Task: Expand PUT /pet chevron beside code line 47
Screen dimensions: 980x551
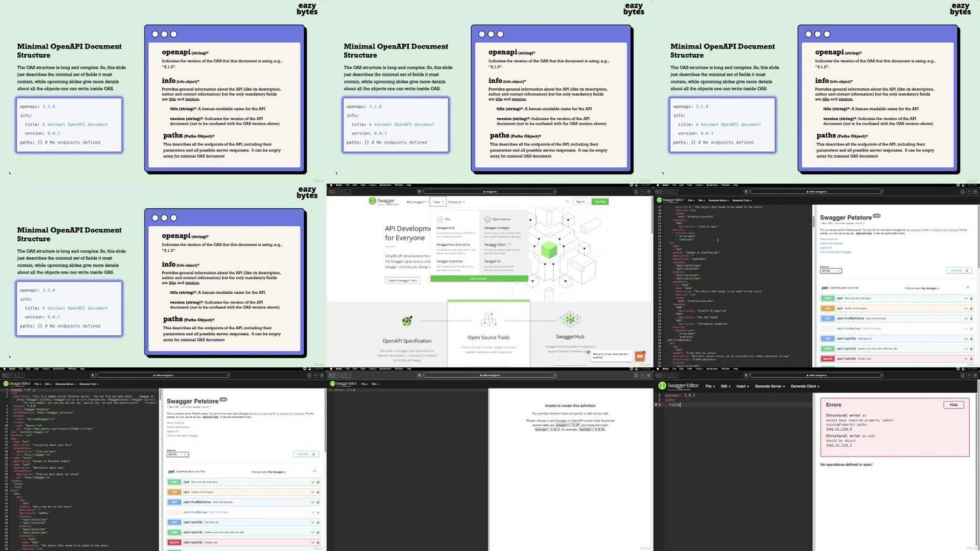Action: 966,308
